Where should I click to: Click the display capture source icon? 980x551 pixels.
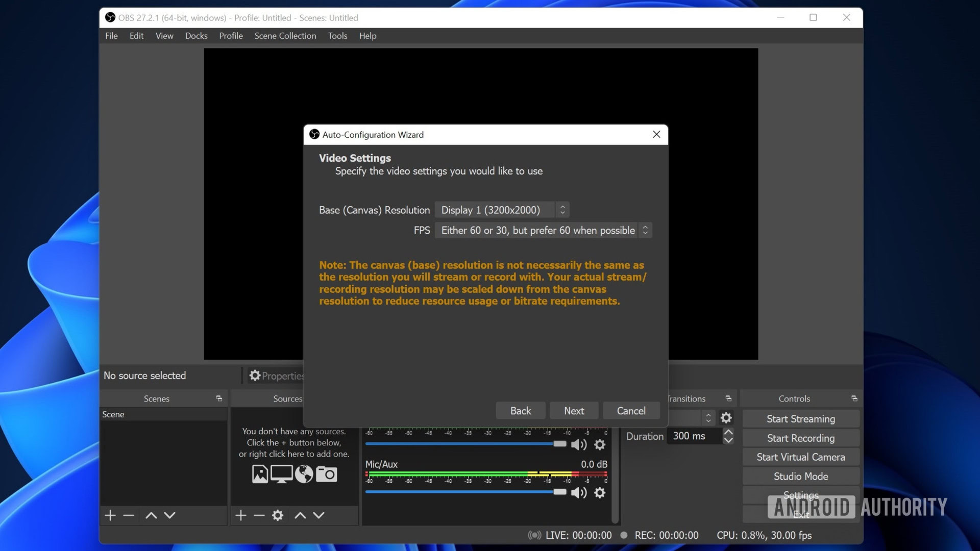click(282, 474)
